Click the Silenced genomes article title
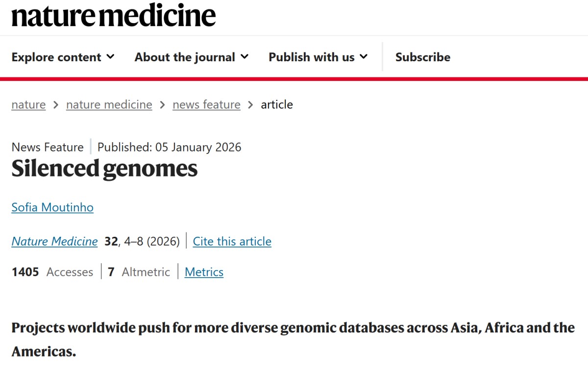The width and height of the screenshot is (588, 379). (104, 169)
